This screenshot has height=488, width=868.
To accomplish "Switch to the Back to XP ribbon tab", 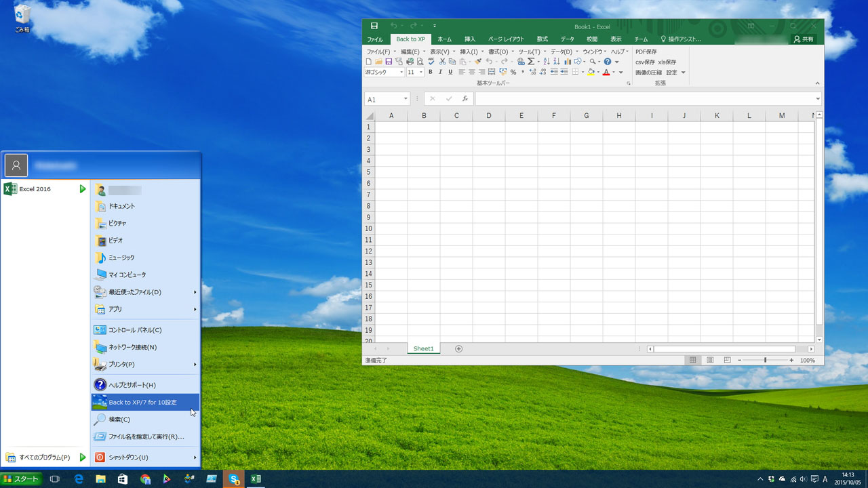I will tap(410, 39).
